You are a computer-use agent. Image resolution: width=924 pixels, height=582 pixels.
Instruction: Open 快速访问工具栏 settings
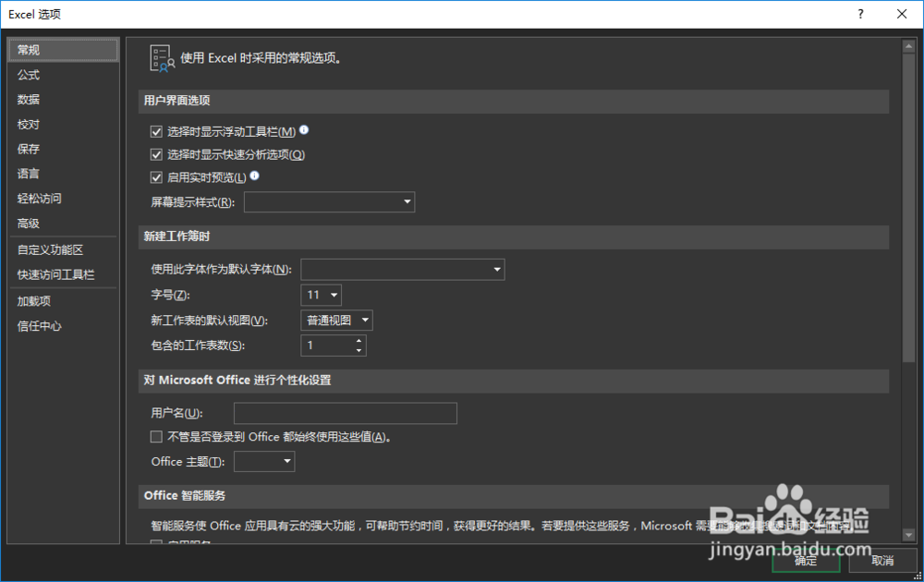coord(63,274)
